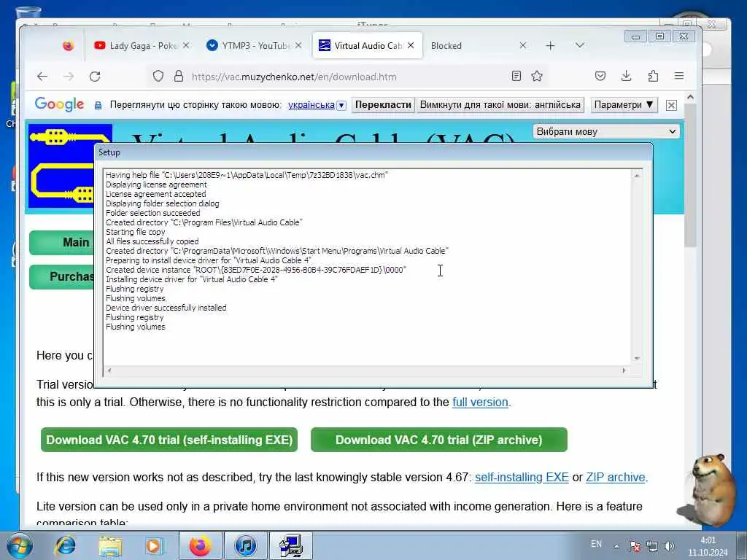747x560 pixels.
Task: Click the padlock site info icon
Action: [x=179, y=76]
